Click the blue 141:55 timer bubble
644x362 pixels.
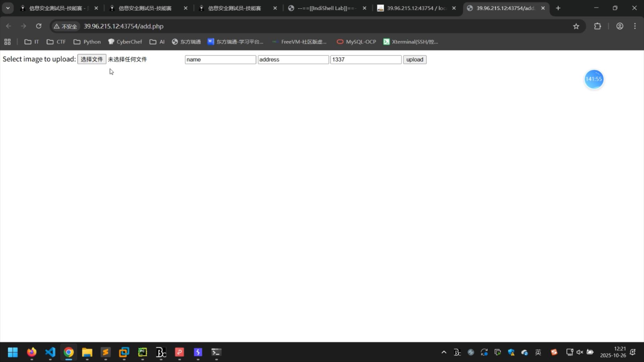click(594, 79)
